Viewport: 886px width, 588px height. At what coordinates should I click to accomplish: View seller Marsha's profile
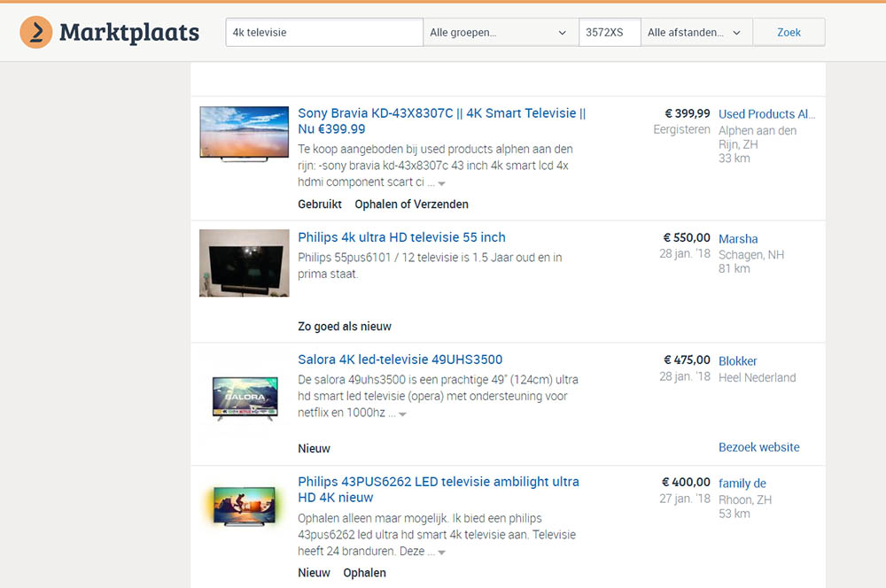pyautogui.click(x=738, y=238)
